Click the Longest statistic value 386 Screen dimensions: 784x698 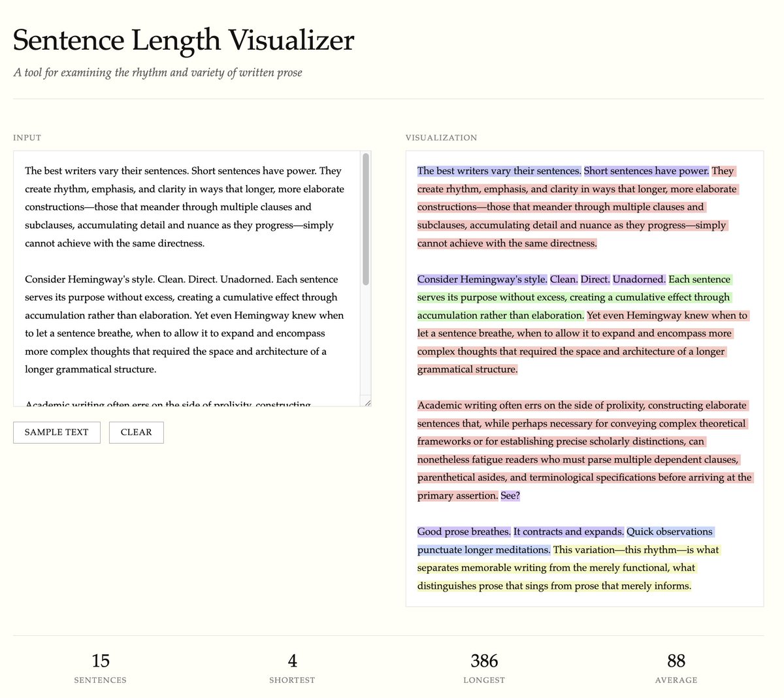484,661
